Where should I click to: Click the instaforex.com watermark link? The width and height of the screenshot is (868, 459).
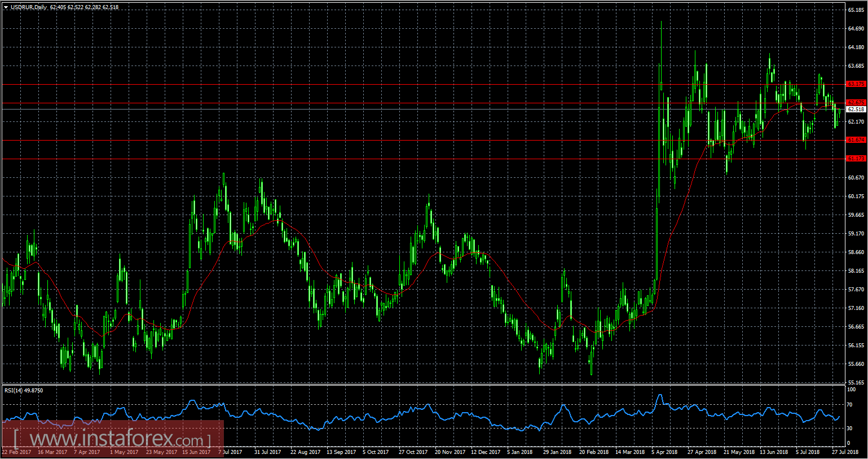coord(112,439)
